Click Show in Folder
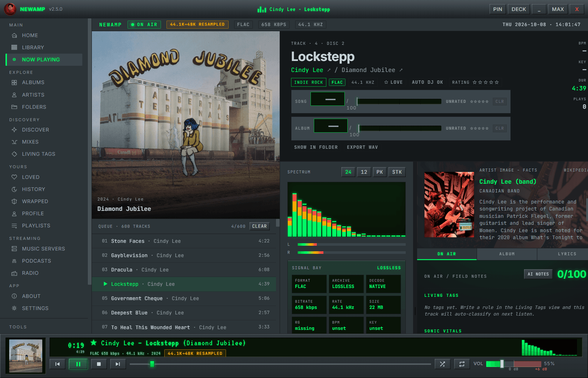 pos(316,147)
